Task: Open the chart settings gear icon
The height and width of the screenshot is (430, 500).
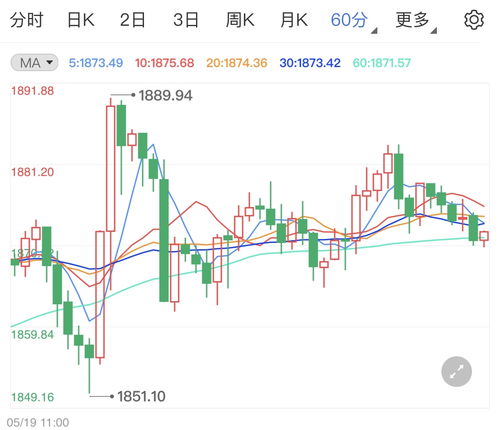Action: pyautogui.click(x=474, y=20)
